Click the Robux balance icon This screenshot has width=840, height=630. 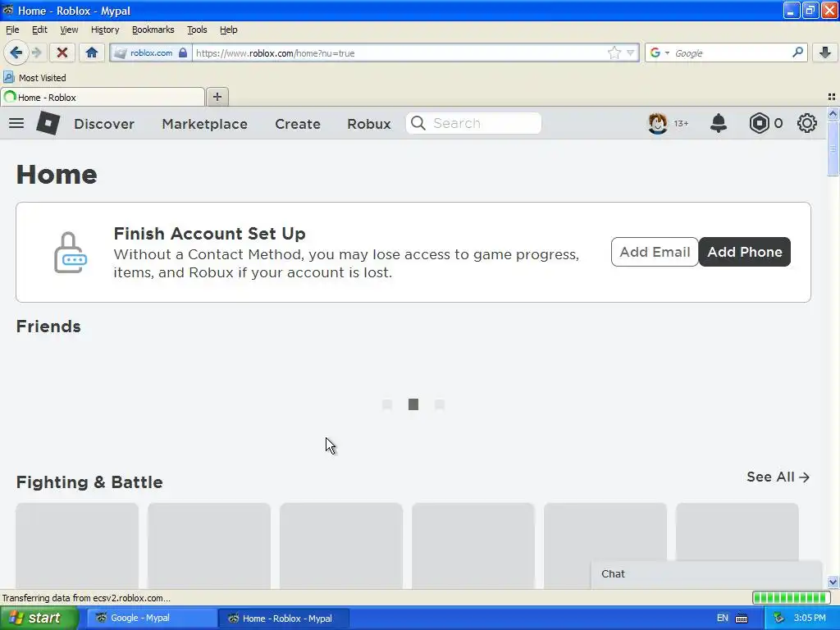[759, 123]
